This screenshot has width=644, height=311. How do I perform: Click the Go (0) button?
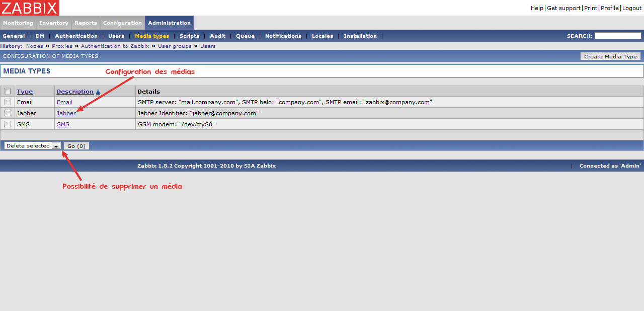click(76, 146)
